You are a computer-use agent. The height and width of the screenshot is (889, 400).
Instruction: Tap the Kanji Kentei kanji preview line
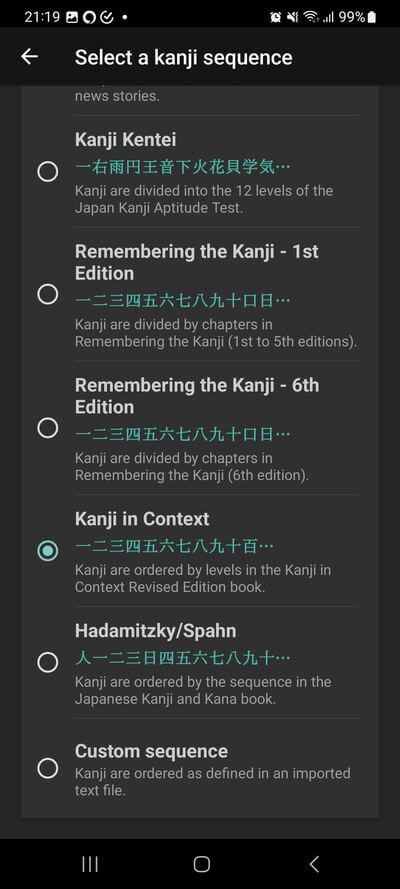coord(182,167)
